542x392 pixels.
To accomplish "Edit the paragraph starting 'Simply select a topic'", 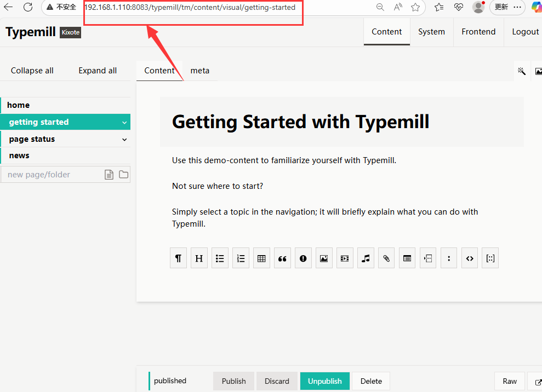I will click(325, 217).
